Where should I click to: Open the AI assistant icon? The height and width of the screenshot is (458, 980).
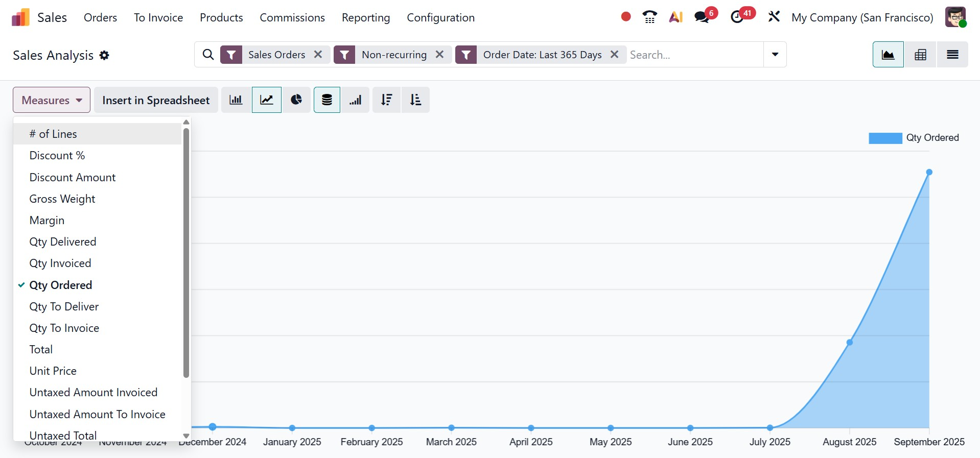pos(676,17)
